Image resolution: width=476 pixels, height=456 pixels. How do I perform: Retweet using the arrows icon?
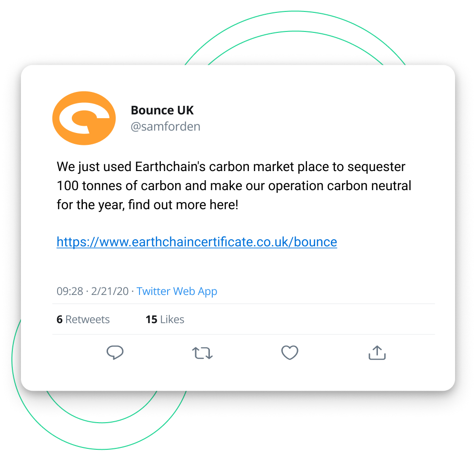(202, 353)
